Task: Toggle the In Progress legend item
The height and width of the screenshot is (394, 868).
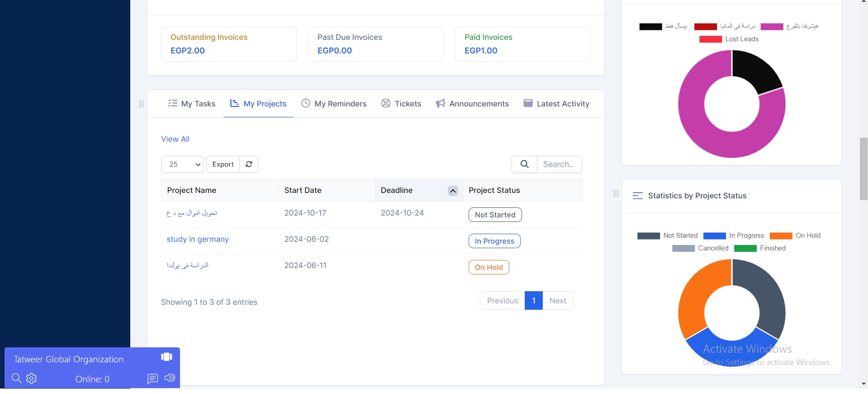Action: [733, 235]
